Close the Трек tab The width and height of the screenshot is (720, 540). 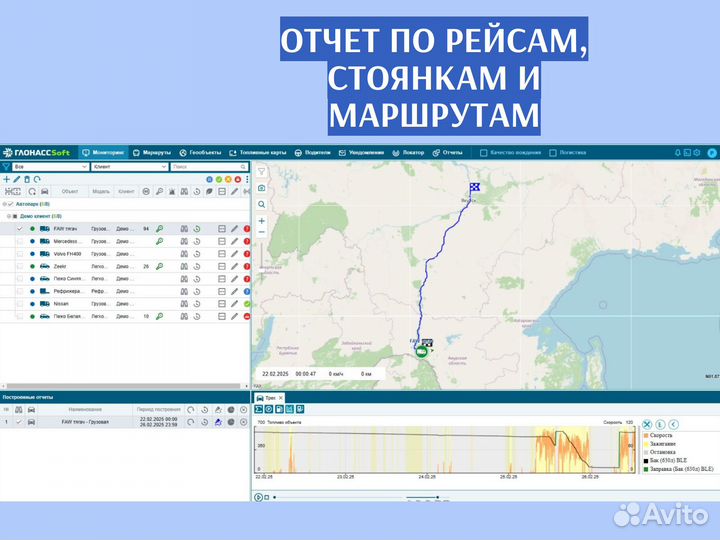coord(281,398)
